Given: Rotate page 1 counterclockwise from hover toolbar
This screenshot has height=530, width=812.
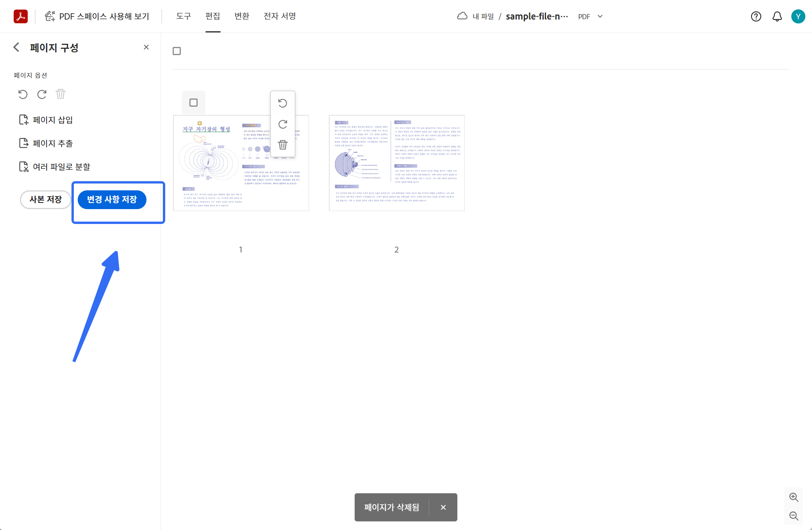Looking at the screenshot, I should click(283, 103).
